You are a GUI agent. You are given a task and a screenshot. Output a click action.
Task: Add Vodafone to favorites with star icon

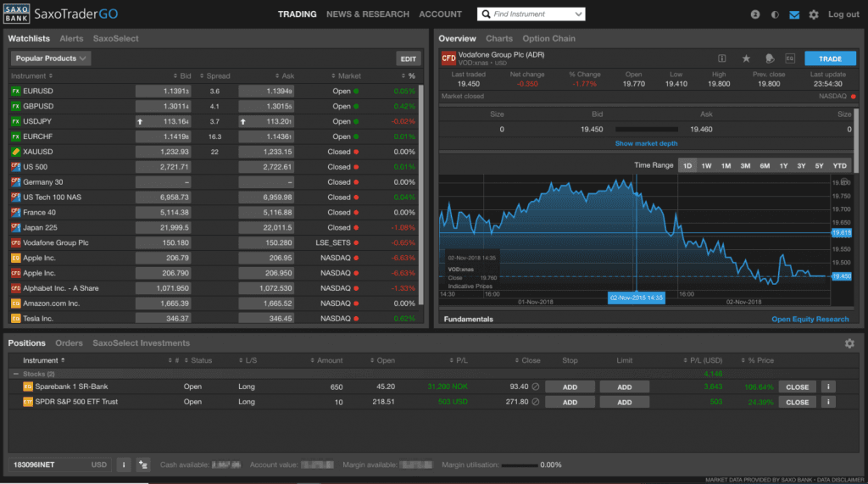(x=746, y=58)
